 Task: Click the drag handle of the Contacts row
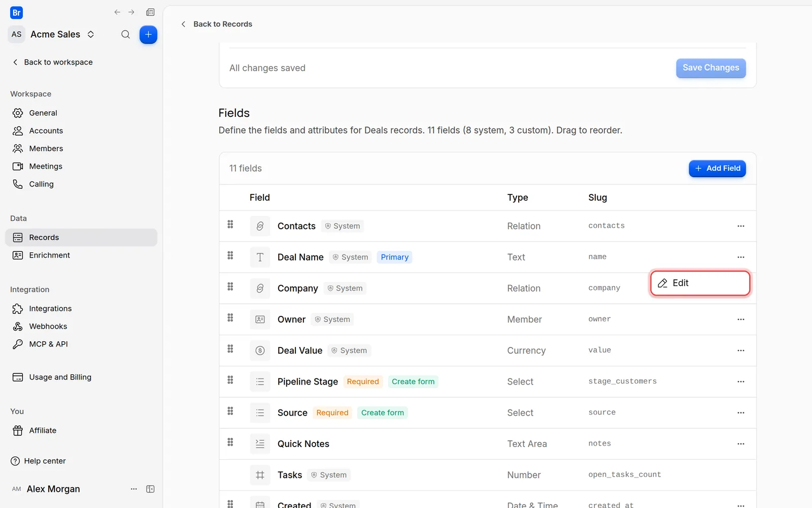tap(230, 225)
